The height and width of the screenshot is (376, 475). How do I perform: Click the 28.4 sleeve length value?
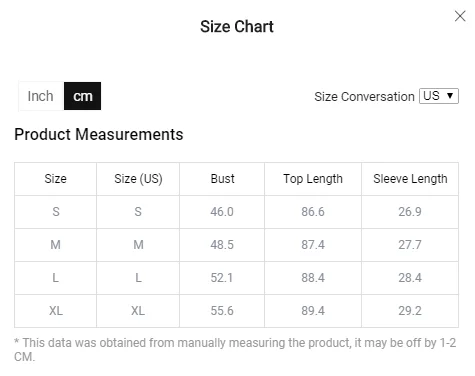(x=410, y=278)
